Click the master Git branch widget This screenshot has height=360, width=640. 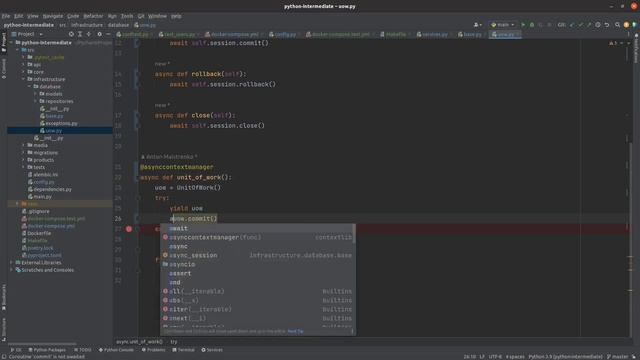(x=618, y=357)
